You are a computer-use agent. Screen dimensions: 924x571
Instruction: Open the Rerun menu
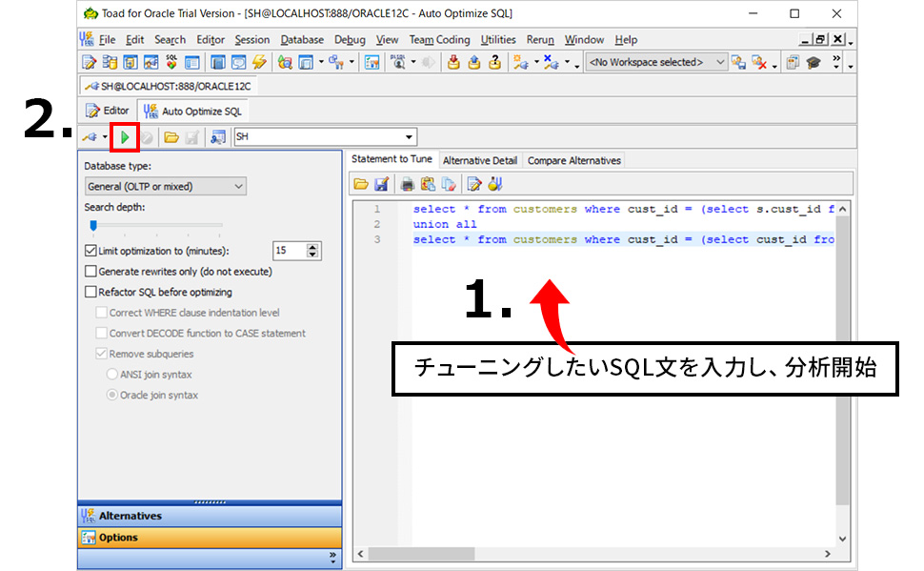(x=540, y=39)
